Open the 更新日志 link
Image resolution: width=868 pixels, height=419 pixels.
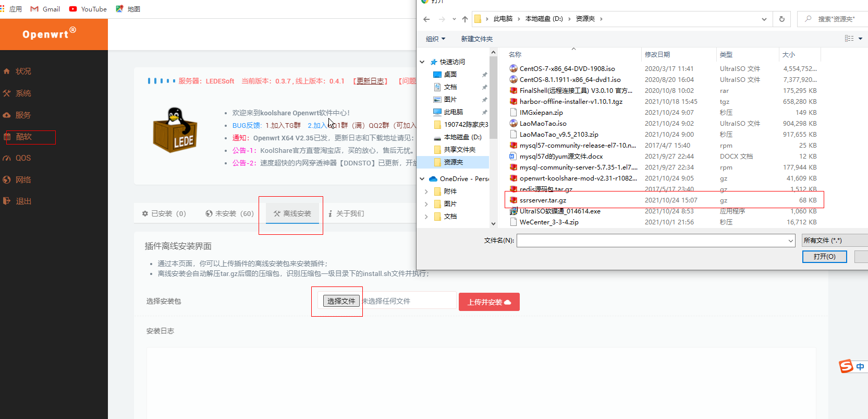[370, 81]
